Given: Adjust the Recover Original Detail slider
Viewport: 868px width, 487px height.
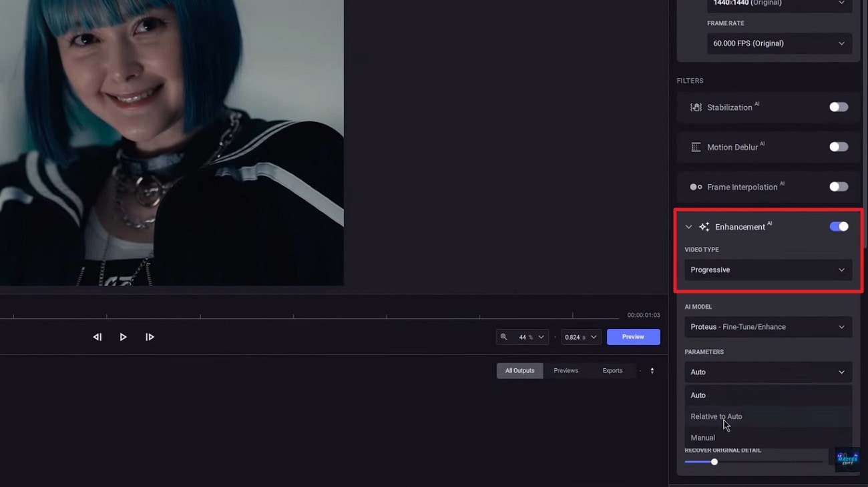Looking at the screenshot, I should tap(714, 461).
